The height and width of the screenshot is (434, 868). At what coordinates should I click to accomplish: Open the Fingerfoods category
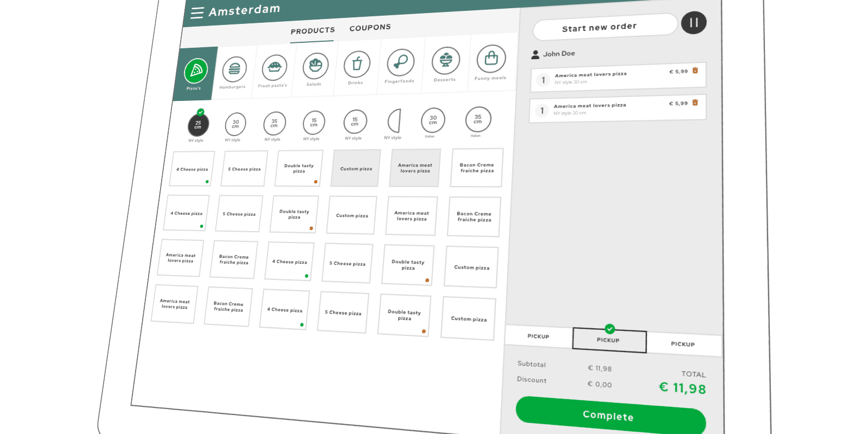coord(400,63)
